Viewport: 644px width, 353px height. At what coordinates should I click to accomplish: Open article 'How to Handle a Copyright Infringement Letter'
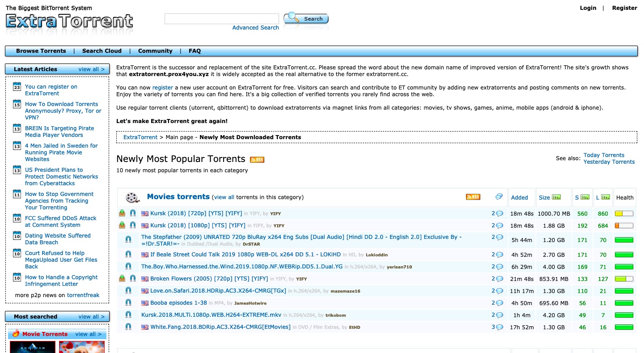61,281
